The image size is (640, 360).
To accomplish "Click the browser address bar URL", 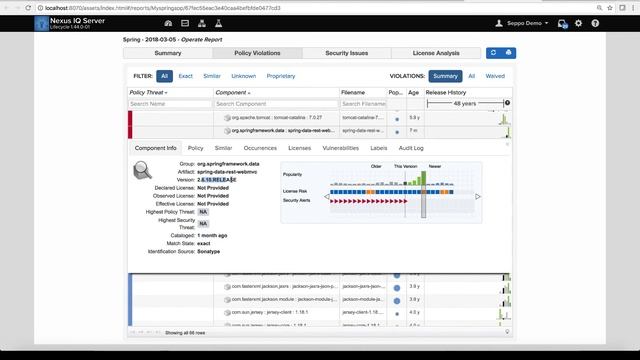I will [163, 8].
